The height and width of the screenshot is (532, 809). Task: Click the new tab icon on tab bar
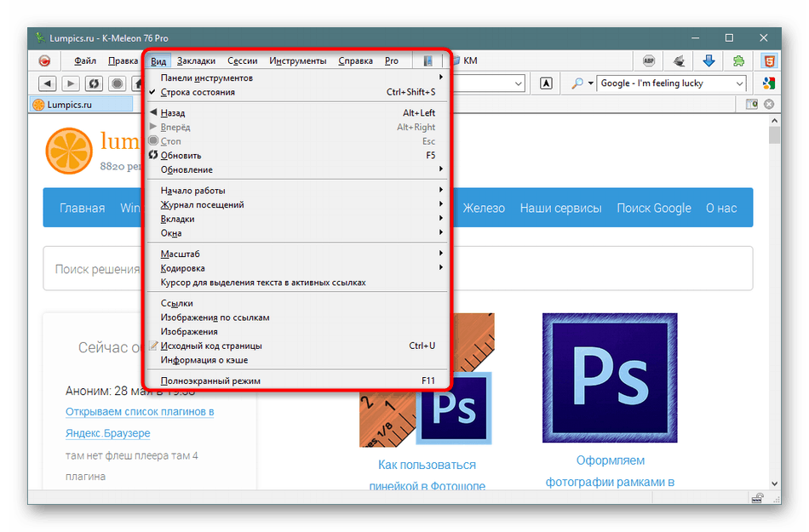click(752, 104)
